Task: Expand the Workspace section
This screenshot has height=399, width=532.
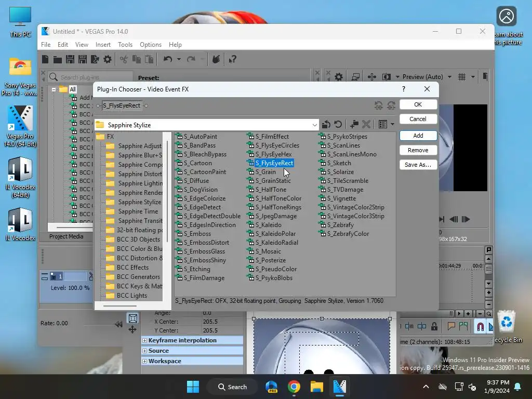Action: pyautogui.click(x=145, y=361)
